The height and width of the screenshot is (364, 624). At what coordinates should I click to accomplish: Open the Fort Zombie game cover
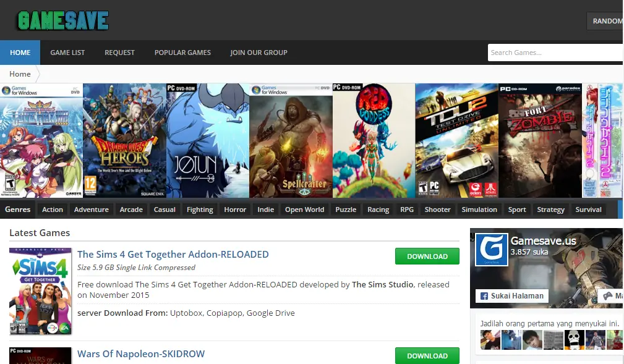[540, 140]
